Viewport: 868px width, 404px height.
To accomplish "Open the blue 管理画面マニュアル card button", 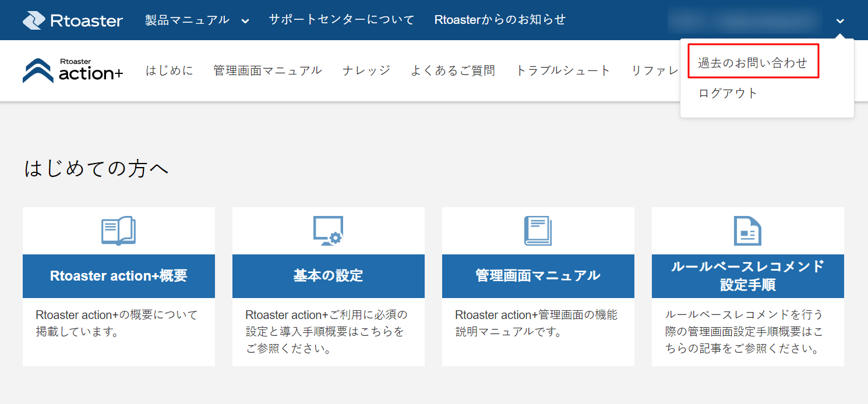I will 538,276.
